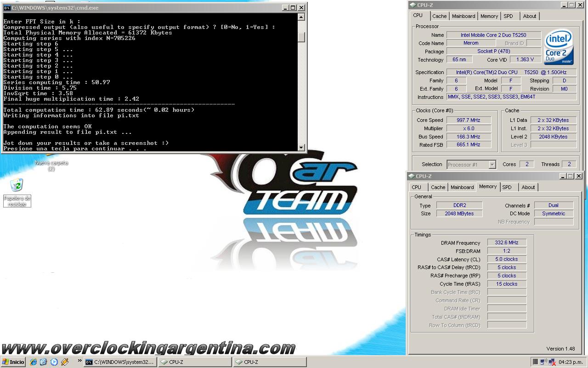Minimize the CPU-Z memory timings window
This screenshot has width=588, height=368.
click(563, 176)
